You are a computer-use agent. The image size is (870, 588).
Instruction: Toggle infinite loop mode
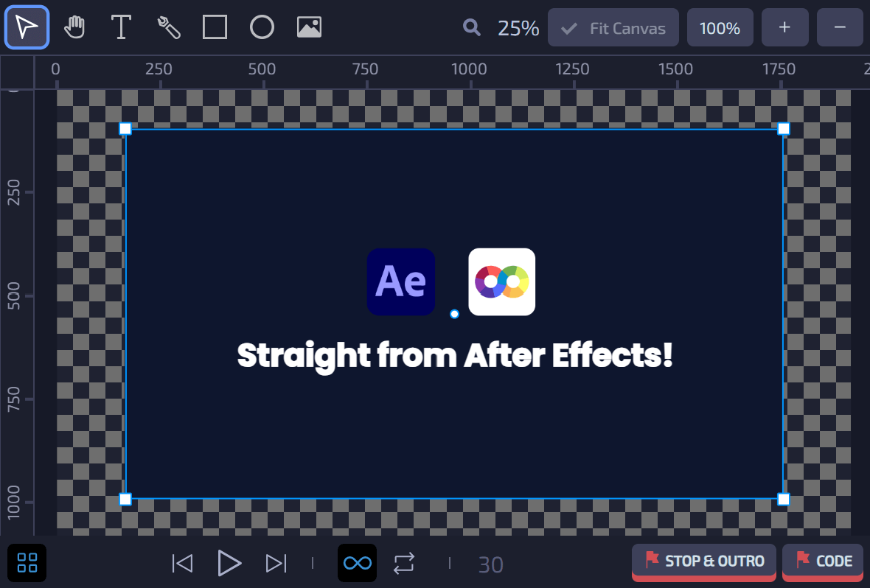point(358,563)
